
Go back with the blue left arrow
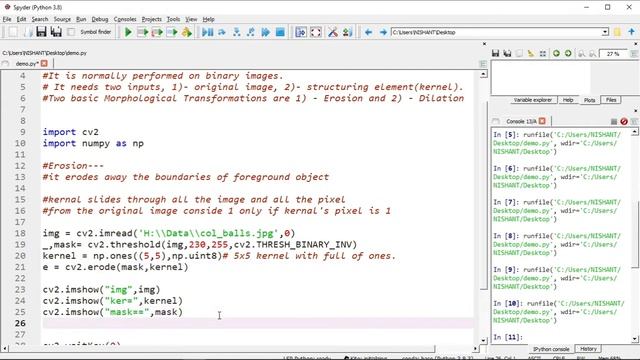tap(368, 32)
